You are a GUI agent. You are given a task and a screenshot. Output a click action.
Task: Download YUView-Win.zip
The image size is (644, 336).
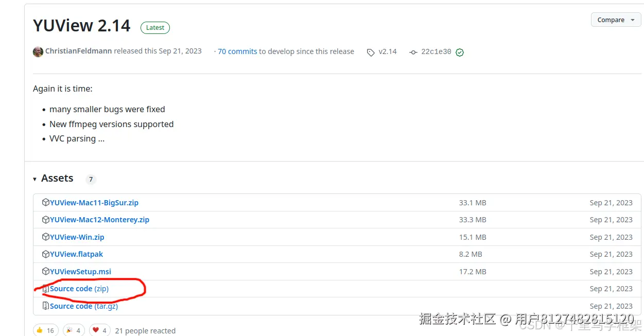(77, 237)
